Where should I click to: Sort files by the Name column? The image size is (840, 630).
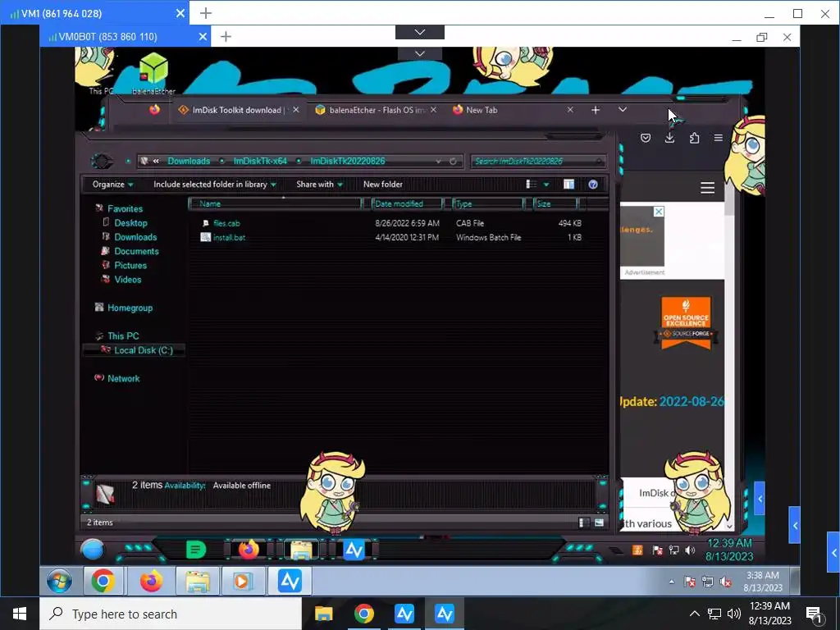point(276,203)
